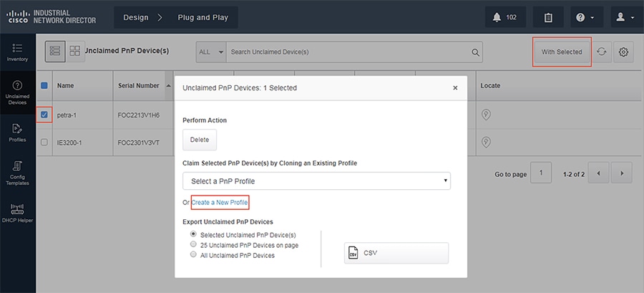Close the Unclaimed PnP Devices dialog
644x293 pixels.
tap(455, 88)
